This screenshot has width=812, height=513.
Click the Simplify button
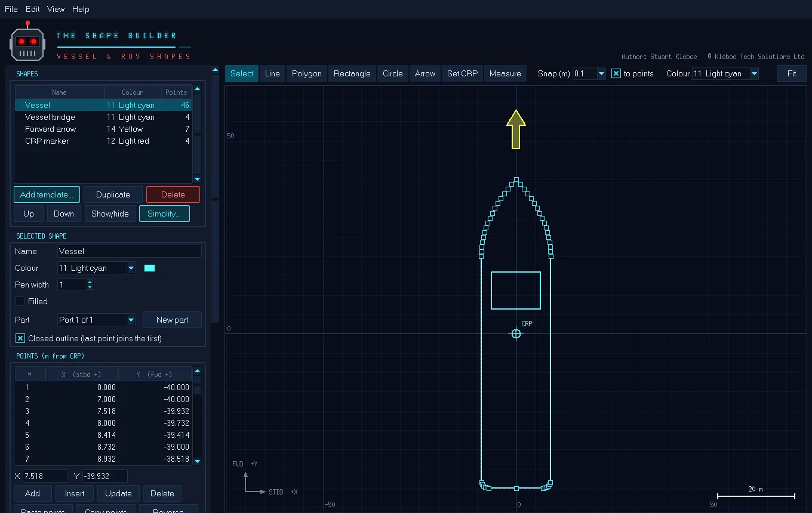tap(164, 214)
